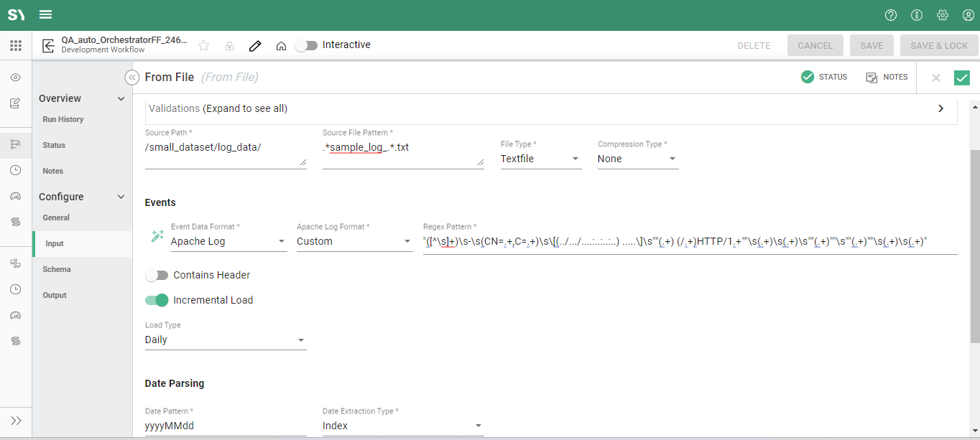This screenshot has width=980, height=440.
Task: Select the highlighted configure icon in left rail
Action: click(x=16, y=145)
